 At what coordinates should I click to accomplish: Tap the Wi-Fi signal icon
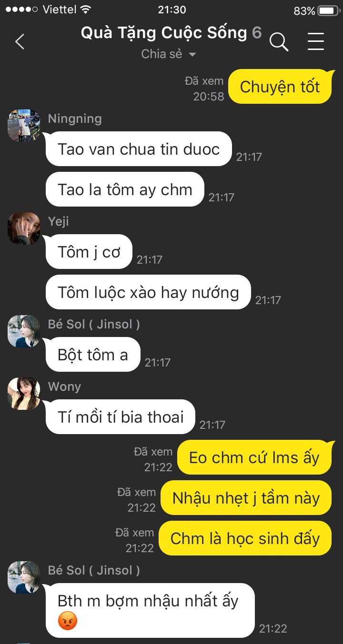(x=86, y=10)
